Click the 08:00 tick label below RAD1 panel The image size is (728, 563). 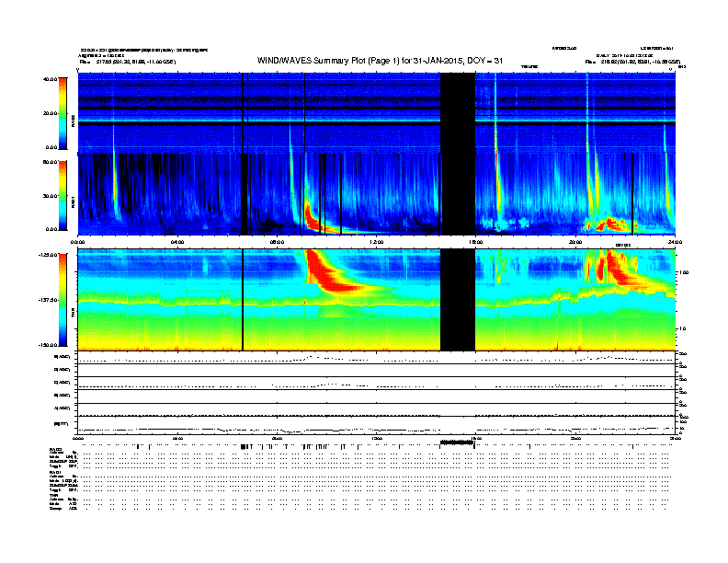(277, 242)
